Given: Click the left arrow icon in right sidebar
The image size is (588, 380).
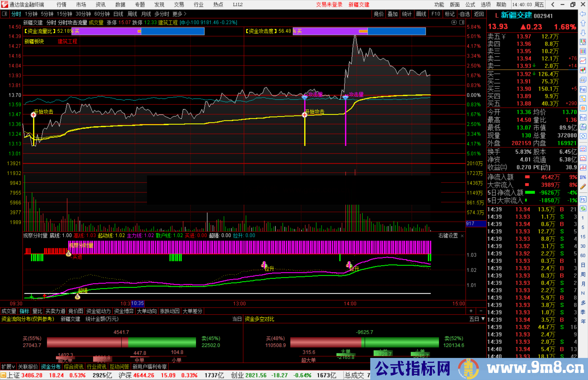Looking at the screenshot, I should click(x=583, y=14).
